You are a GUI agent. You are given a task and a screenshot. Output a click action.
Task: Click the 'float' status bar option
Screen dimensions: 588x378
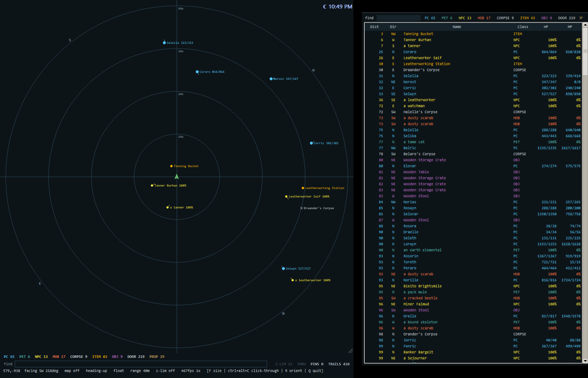click(x=119, y=371)
